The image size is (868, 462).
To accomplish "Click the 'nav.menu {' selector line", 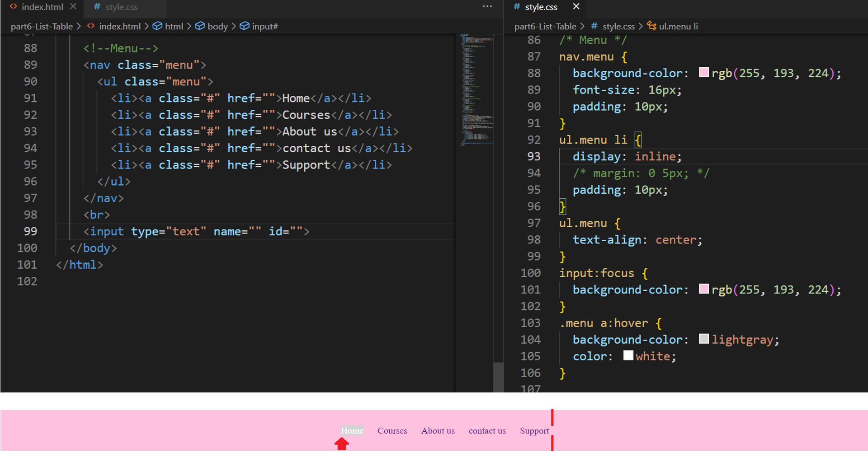I will (x=593, y=57).
